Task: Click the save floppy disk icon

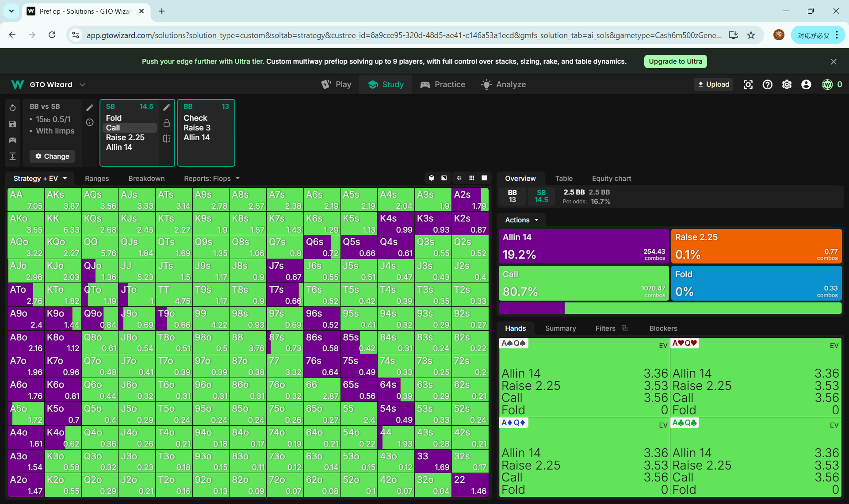Action: point(12,124)
